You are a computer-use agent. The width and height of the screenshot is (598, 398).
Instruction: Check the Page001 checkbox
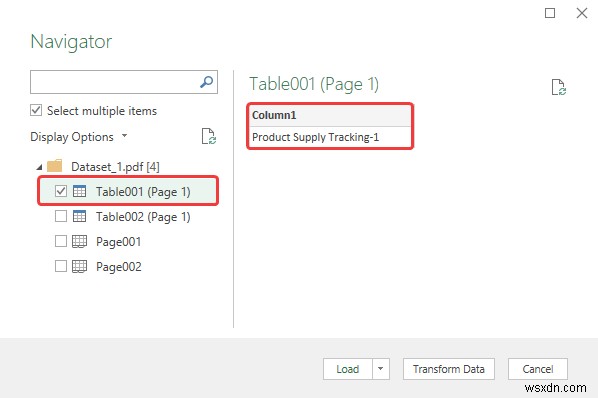61,241
